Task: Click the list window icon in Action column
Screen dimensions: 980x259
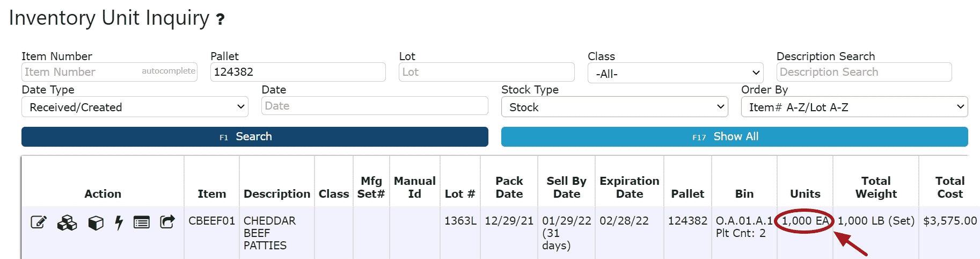Action: 142,222
